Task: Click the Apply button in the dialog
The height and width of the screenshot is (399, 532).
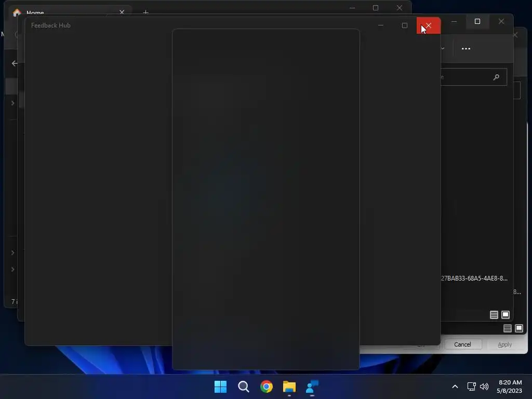Action: pyautogui.click(x=504, y=344)
